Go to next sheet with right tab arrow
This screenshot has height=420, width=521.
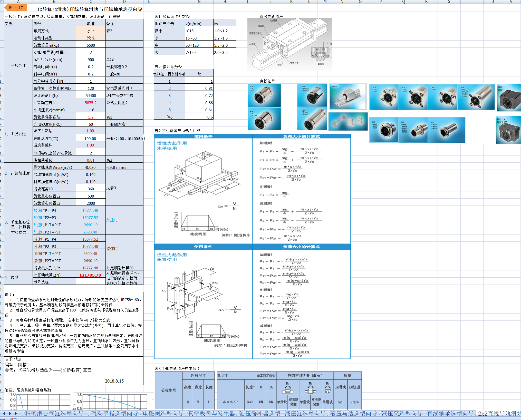pos(10,413)
